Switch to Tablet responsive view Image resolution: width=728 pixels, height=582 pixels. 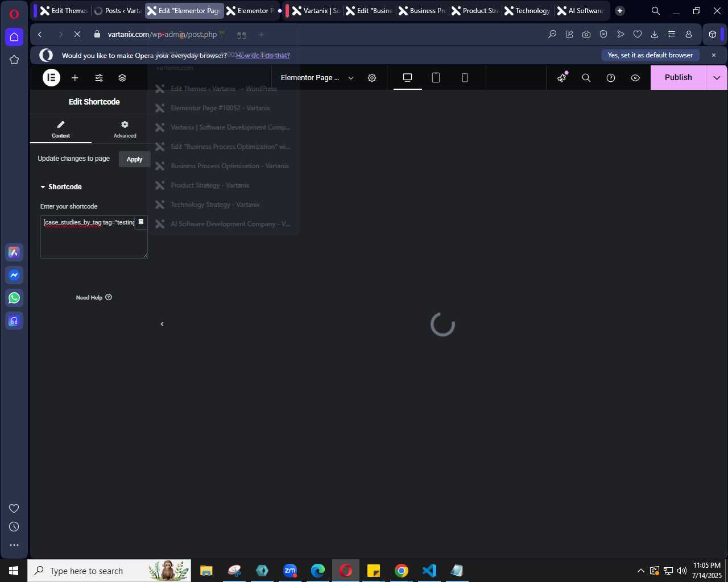(436, 78)
